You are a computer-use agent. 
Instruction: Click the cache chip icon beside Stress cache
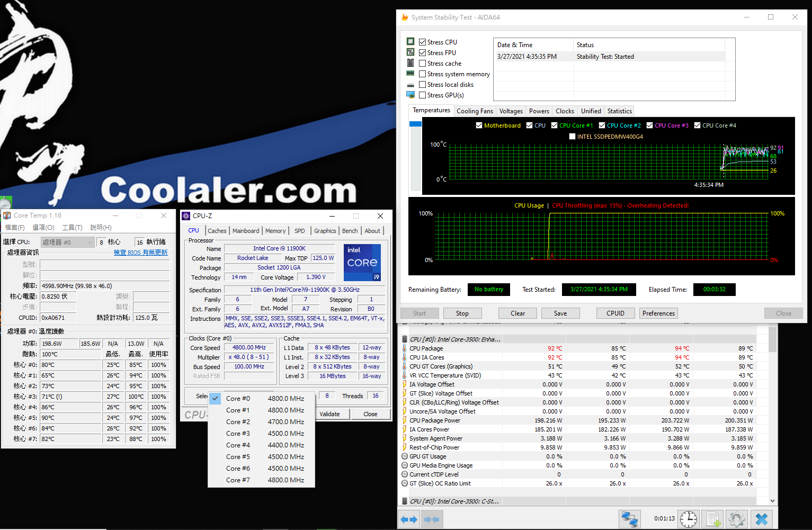[411, 62]
